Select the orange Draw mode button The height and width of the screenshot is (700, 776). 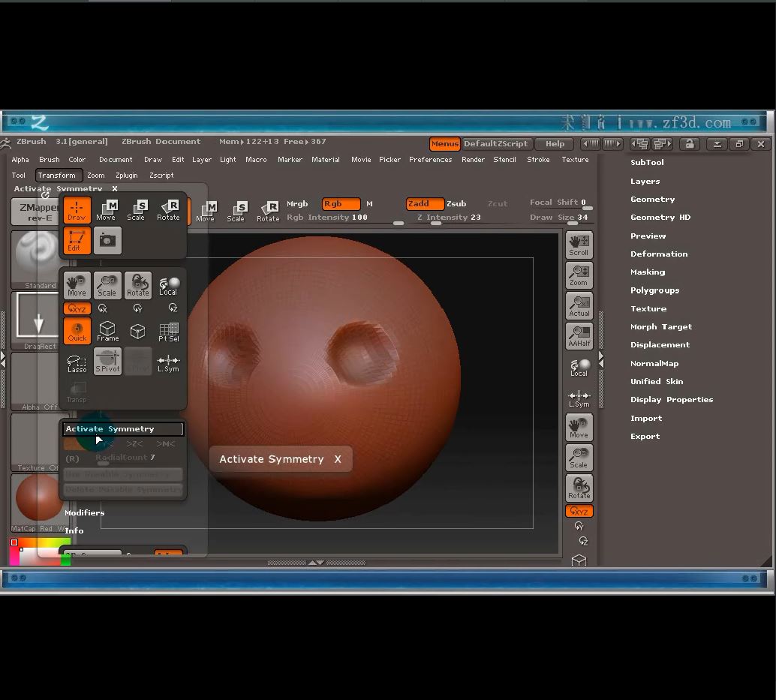(77, 210)
